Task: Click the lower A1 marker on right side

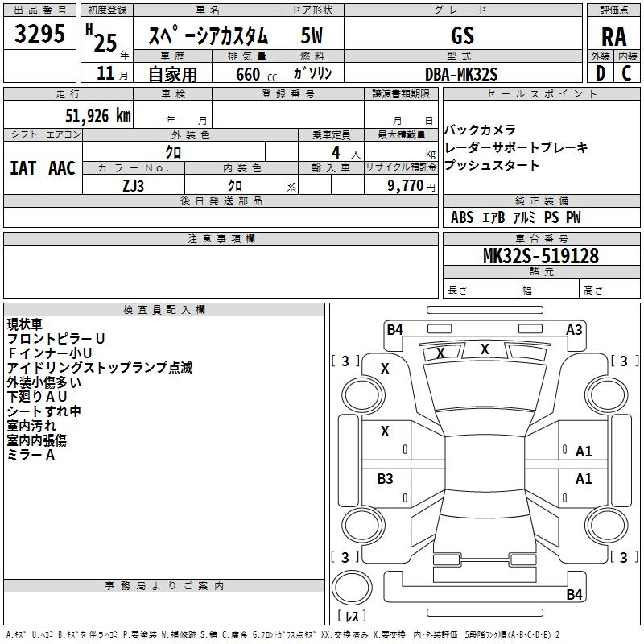Action: 584,479
